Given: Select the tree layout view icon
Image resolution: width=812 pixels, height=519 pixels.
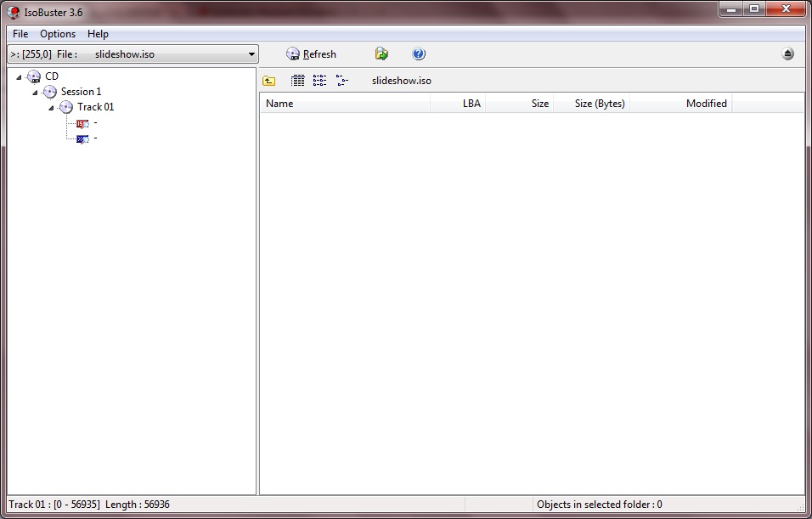Looking at the screenshot, I should [342, 80].
